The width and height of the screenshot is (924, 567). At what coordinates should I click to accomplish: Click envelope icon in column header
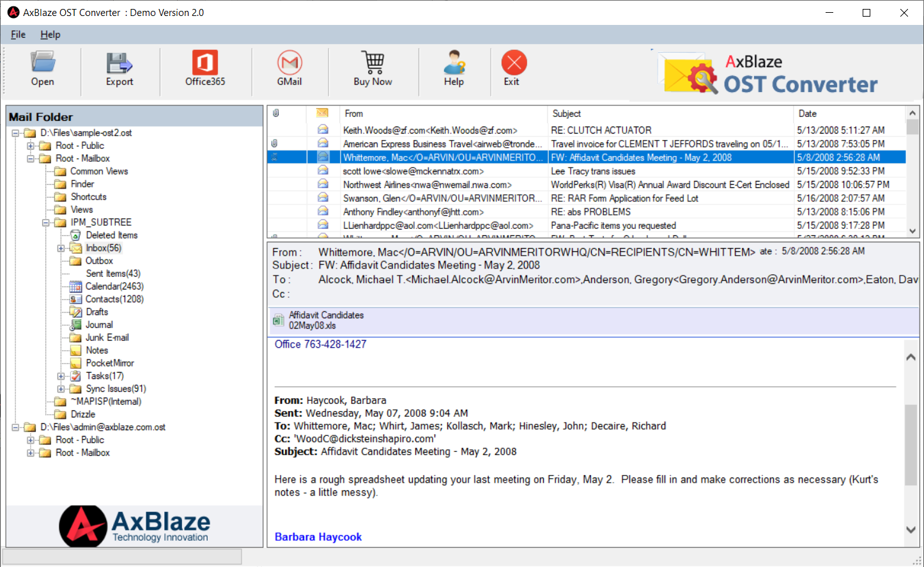322,113
